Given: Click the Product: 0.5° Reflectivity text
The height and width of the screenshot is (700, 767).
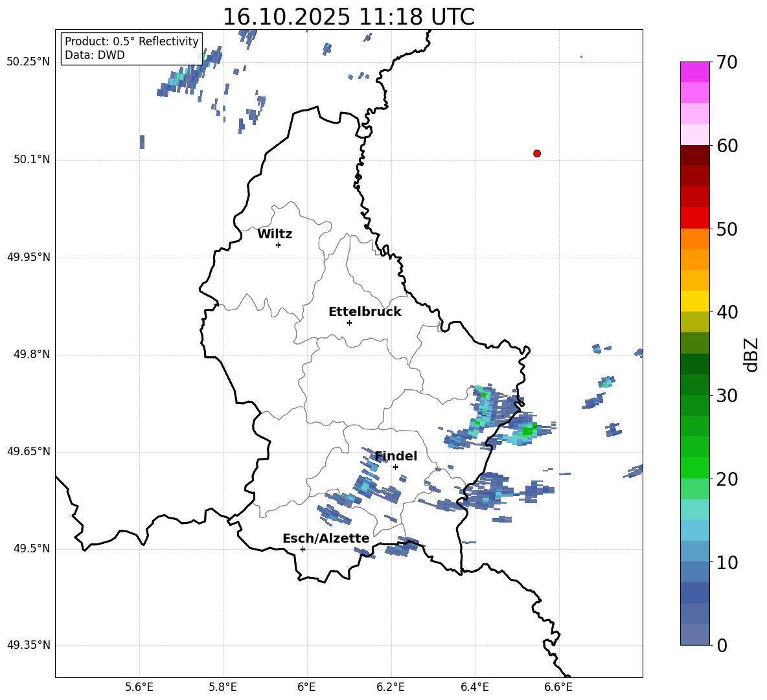Looking at the screenshot, I should click(x=132, y=41).
